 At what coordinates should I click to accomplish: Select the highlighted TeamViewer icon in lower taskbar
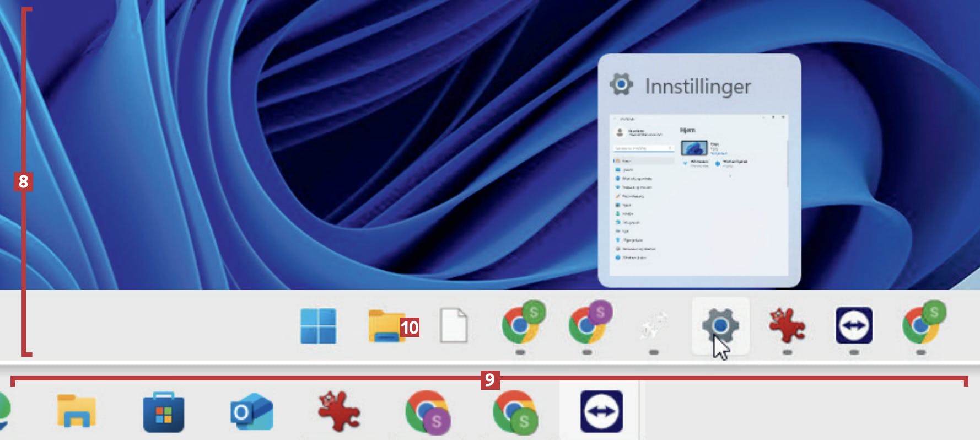601,412
